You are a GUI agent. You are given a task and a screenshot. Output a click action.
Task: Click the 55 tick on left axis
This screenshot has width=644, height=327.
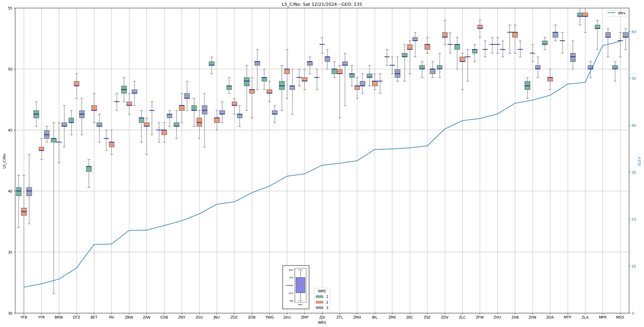(10, 8)
